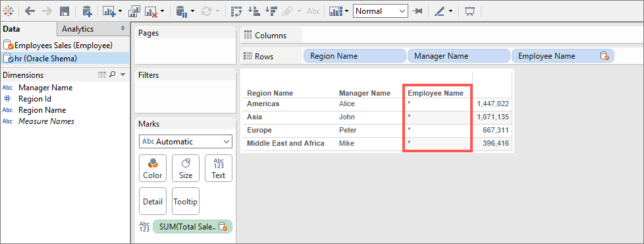Click the fix axes pin icon
This screenshot has width=644, height=244.
(x=418, y=11)
